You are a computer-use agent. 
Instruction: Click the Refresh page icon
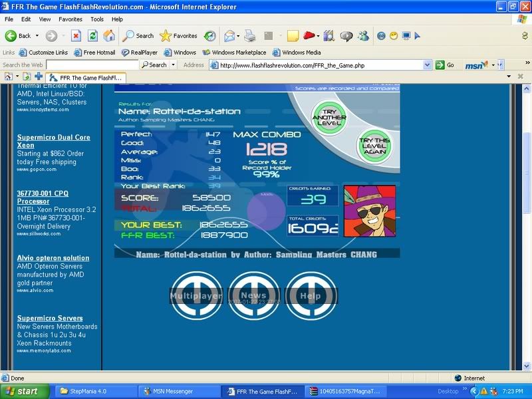click(x=93, y=36)
